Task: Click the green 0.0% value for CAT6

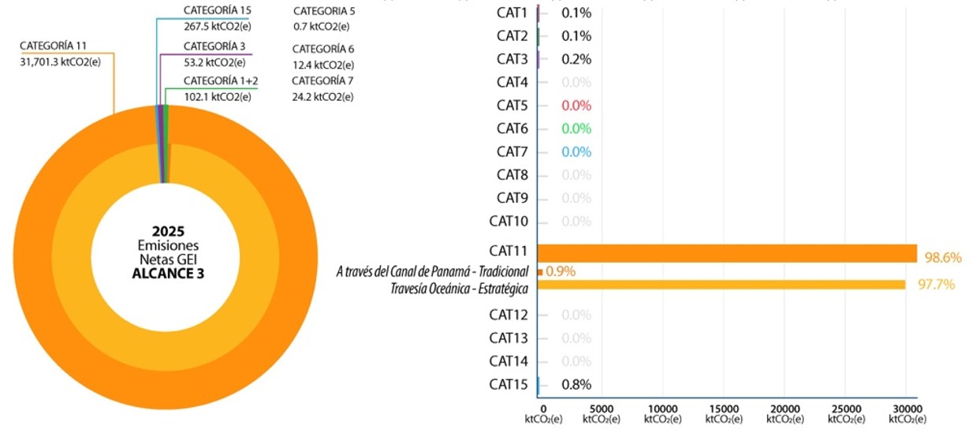Action: coord(576,129)
